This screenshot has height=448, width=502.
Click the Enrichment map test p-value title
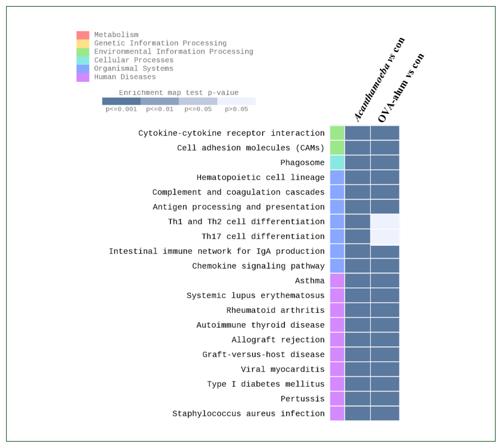tap(179, 93)
